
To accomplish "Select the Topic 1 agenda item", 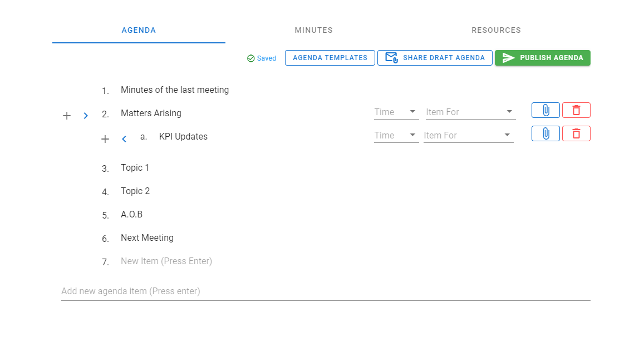I will pyautogui.click(x=135, y=168).
